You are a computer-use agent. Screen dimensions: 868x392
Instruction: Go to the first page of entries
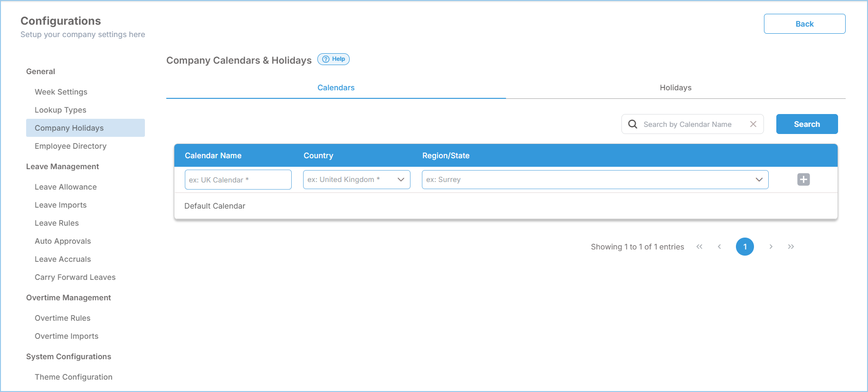(x=699, y=247)
